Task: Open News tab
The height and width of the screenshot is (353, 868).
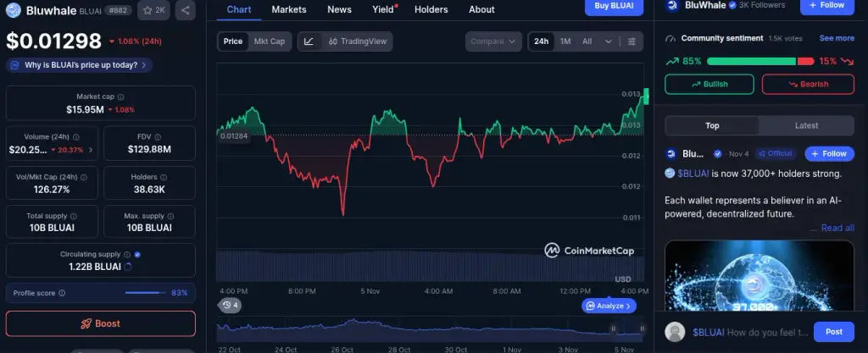Action: pyautogui.click(x=339, y=9)
